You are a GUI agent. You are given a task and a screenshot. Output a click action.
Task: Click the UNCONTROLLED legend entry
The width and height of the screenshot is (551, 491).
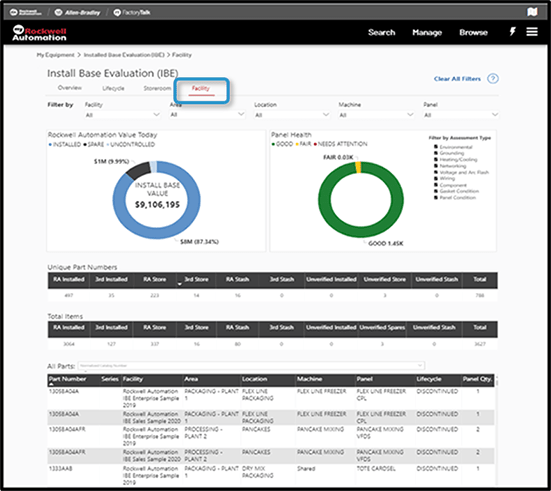130,144
